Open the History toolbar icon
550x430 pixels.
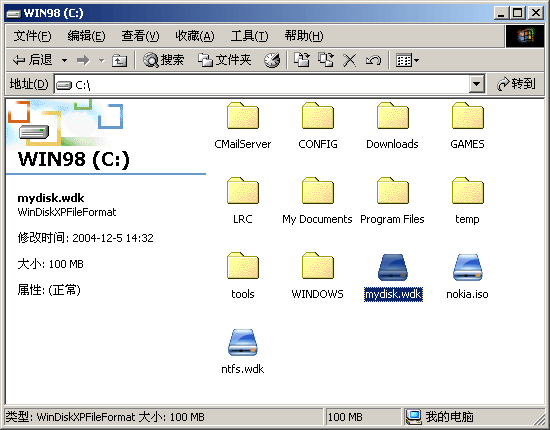[272, 60]
